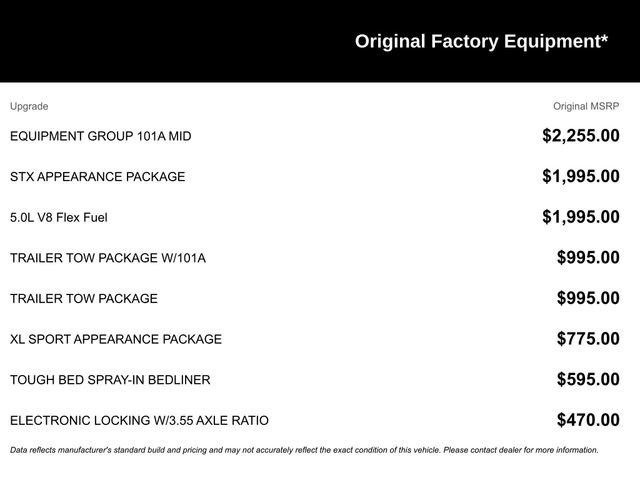Click the Upgrade column header
Viewport: 640px width, 480px height.
[x=29, y=106]
